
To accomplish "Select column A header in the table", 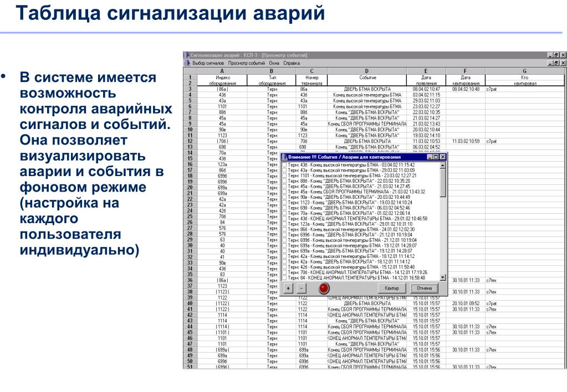I will point(222,71).
